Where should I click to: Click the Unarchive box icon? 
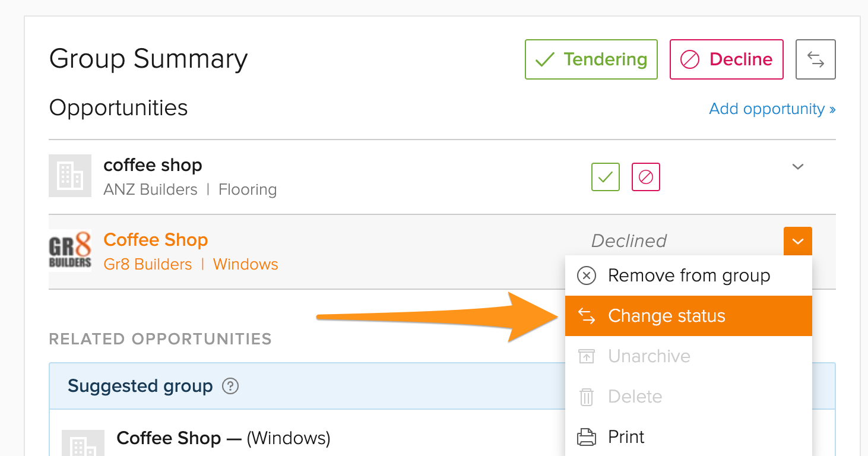pyautogui.click(x=587, y=356)
